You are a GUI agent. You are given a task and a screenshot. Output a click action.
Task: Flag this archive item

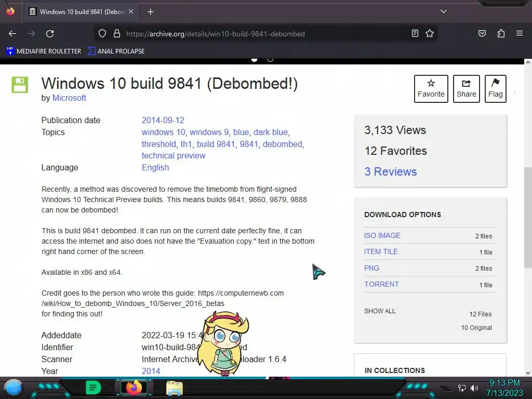click(x=495, y=88)
